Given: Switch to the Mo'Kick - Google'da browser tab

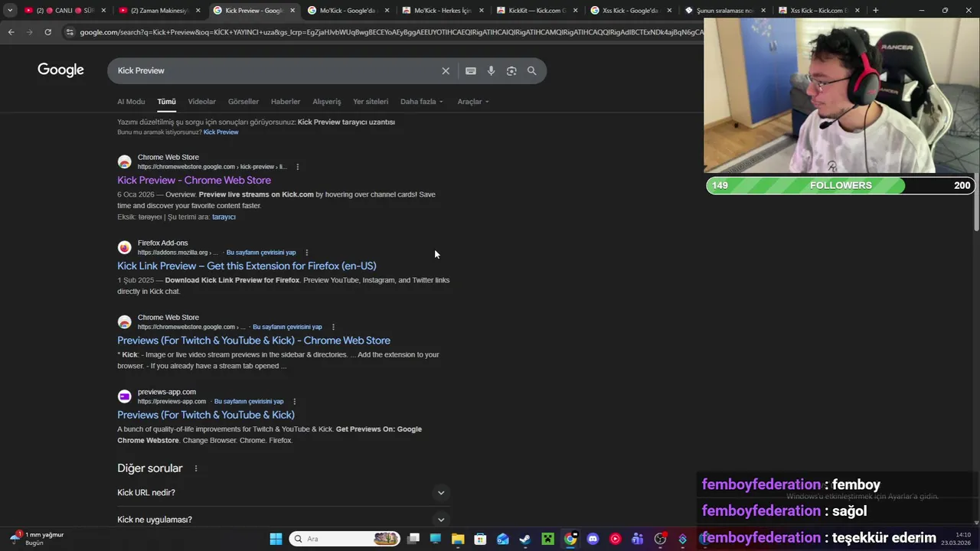Looking at the screenshot, I should pyautogui.click(x=348, y=11).
